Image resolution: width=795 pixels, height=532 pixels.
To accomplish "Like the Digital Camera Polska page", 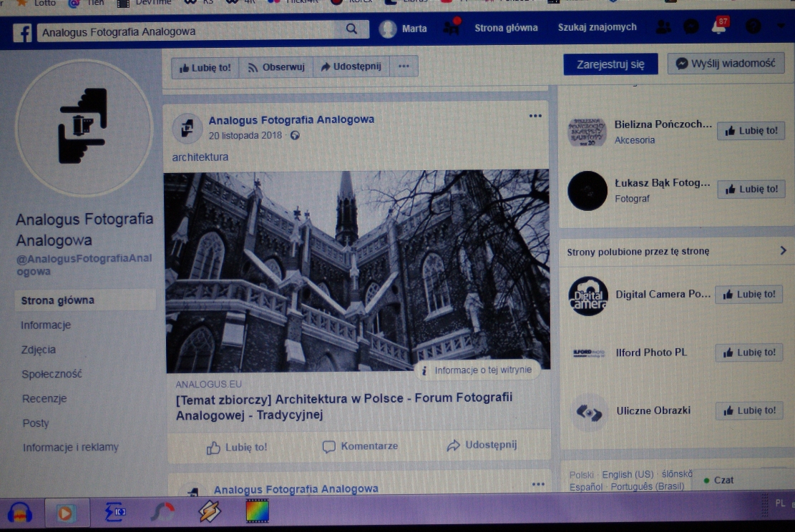I will point(748,294).
